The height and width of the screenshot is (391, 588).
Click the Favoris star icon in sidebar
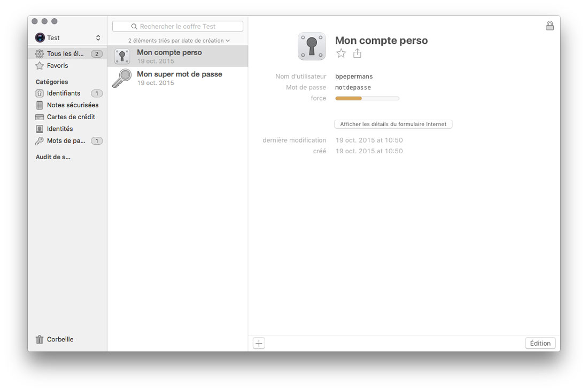pos(40,66)
